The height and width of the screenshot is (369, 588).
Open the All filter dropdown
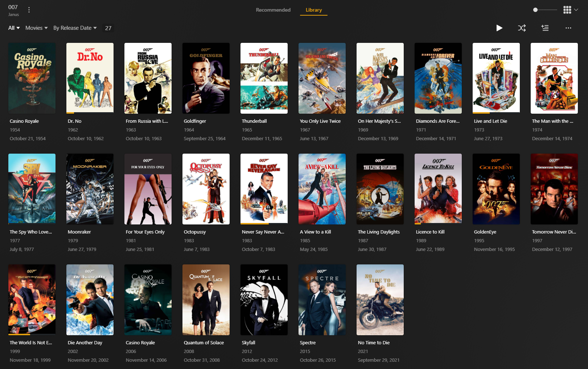(x=14, y=28)
